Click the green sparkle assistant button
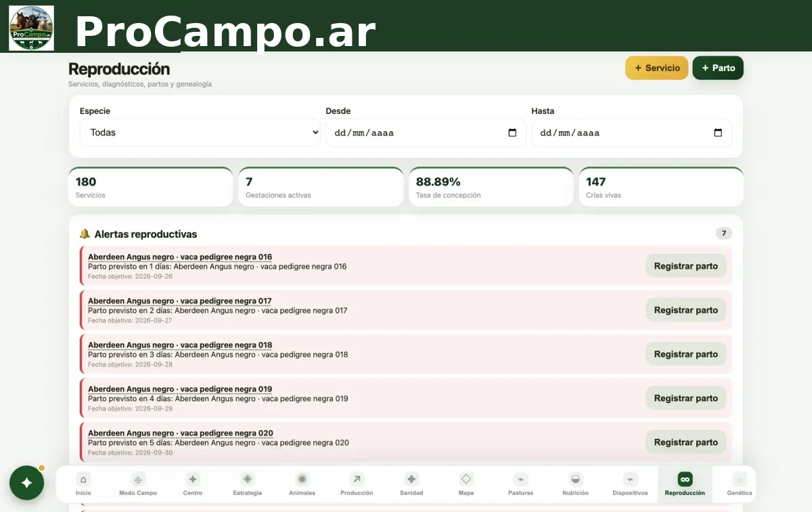Viewport: 812px width, 512px height. [26, 483]
